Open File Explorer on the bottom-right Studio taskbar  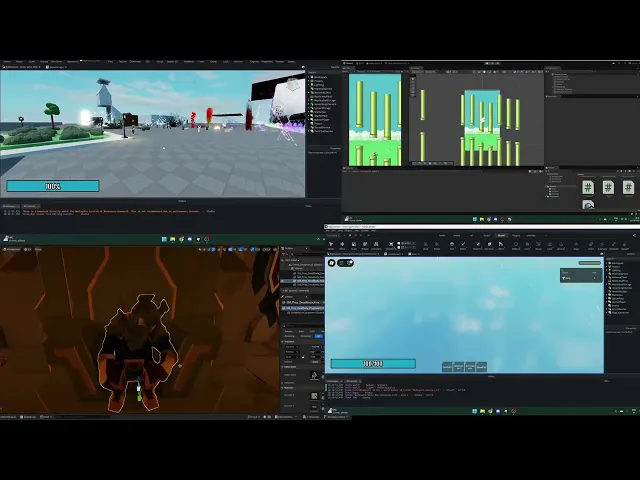tap(482, 411)
